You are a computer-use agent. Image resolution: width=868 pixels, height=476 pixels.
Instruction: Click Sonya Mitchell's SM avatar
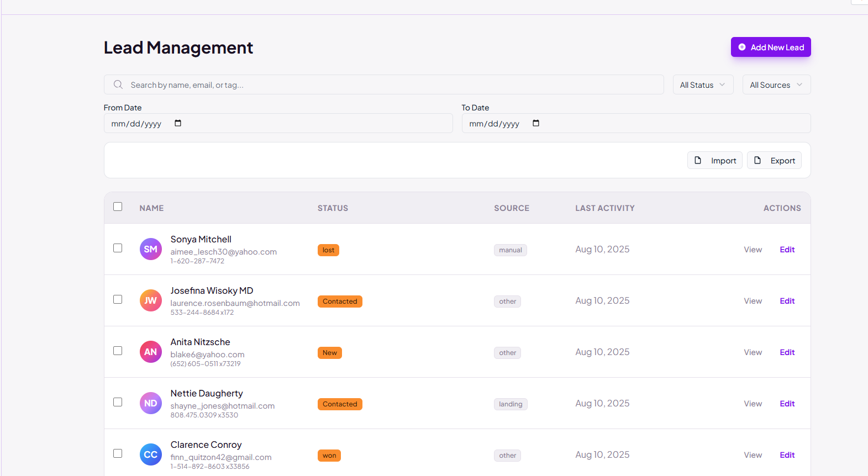pyautogui.click(x=150, y=249)
